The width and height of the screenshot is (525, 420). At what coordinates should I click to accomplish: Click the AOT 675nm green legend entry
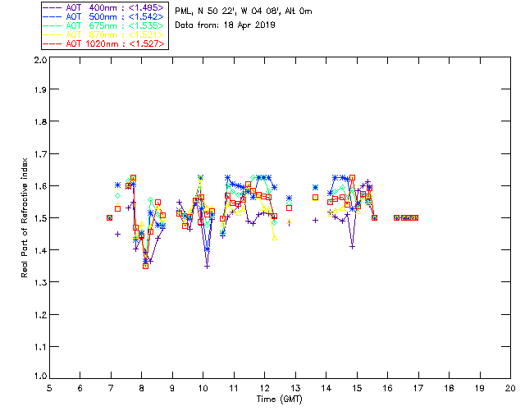tap(104, 25)
